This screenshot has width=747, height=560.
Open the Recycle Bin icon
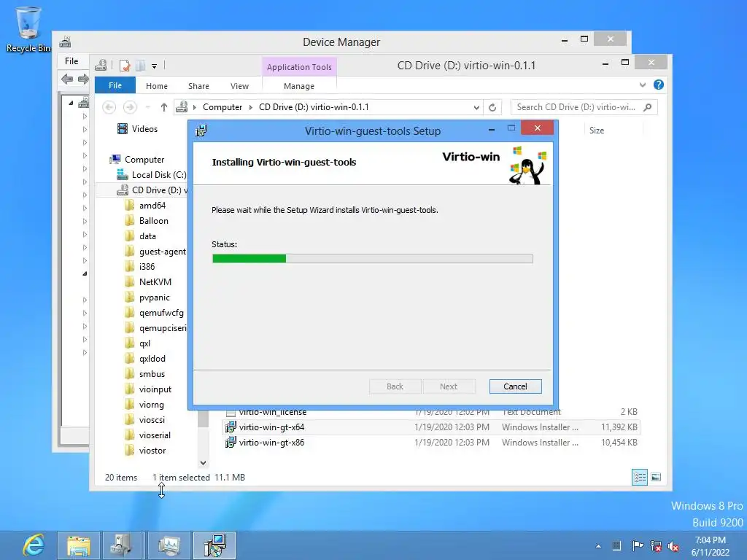pyautogui.click(x=28, y=28)
